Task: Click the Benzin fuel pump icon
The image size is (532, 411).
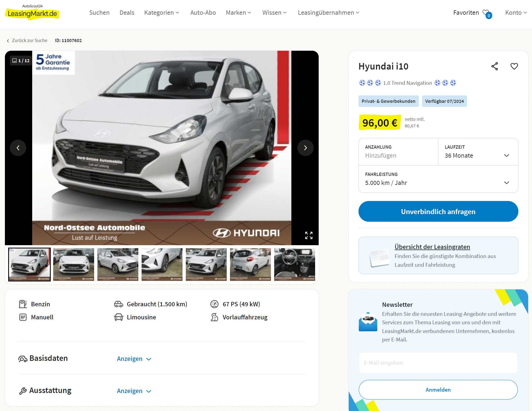Action: coord(23,304)
